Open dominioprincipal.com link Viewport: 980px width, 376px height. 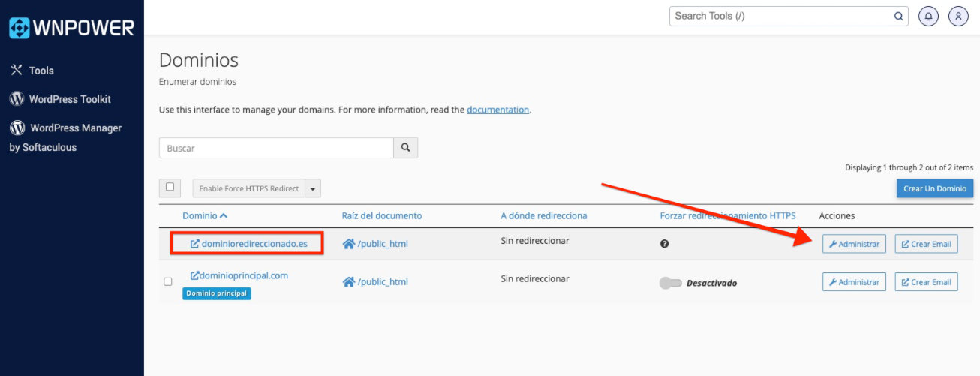click(239, 275)
